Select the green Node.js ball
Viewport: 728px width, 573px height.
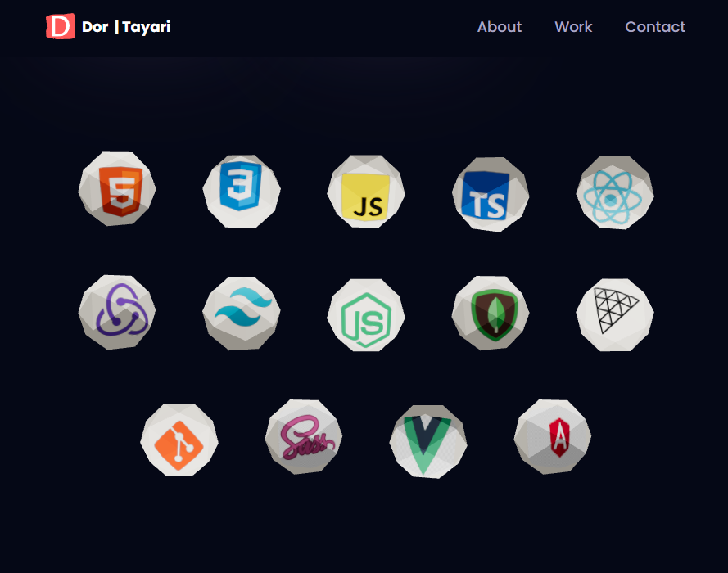coord(366,315)
